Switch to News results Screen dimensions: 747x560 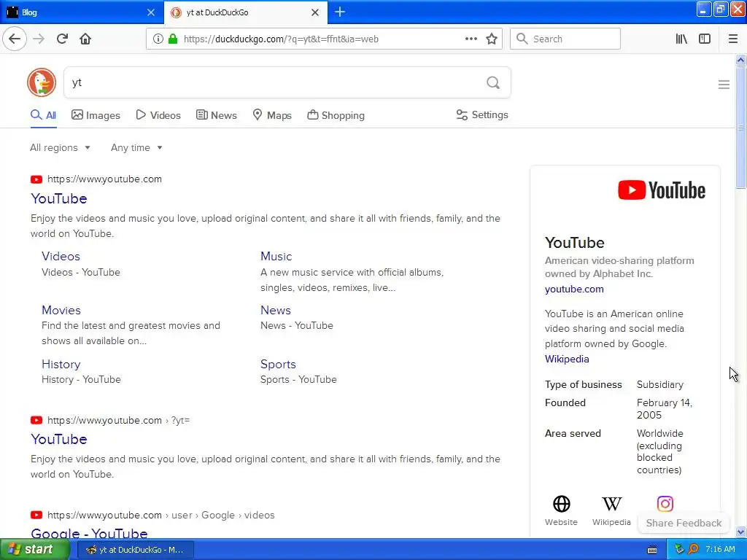[216, 115]
